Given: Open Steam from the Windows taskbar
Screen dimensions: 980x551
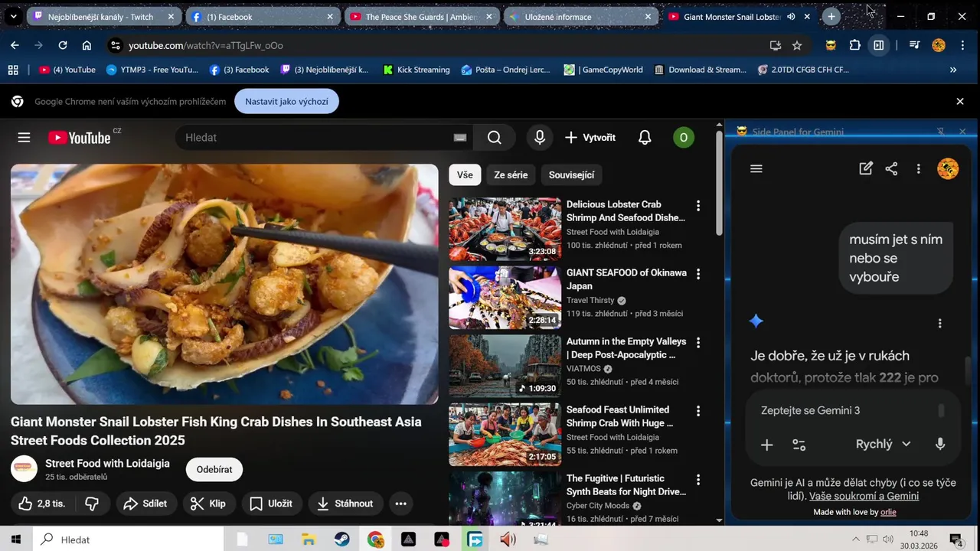Looking at the screenshot, I should pyautogui.click(x=342, y=540).
